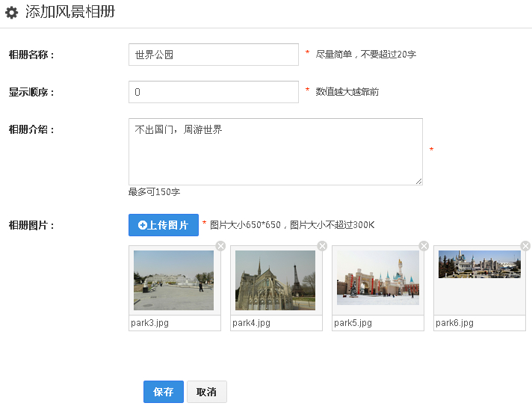Open the park5.jpg castle thumbnail

tap(377, 277)
